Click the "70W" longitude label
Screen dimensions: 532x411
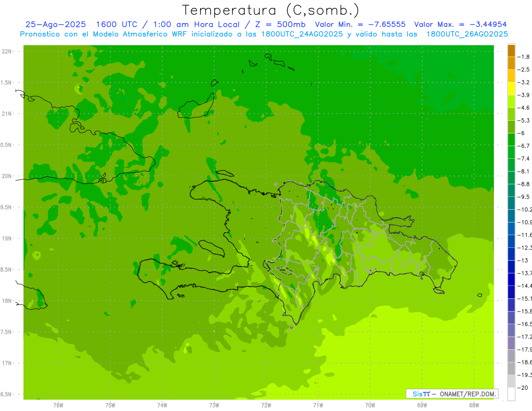click(370, 405)
